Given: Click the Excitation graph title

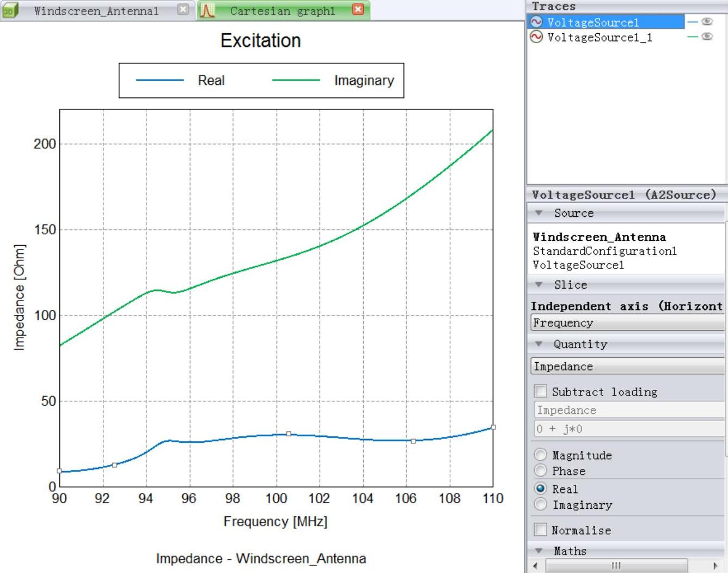Looking at the screenshot, I should [261, 40].
